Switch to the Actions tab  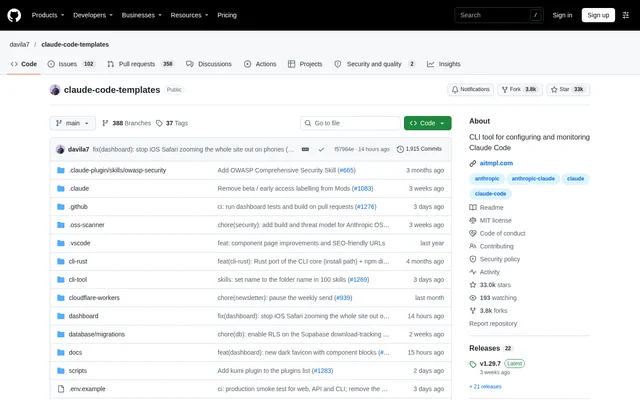tap(260, 64)
